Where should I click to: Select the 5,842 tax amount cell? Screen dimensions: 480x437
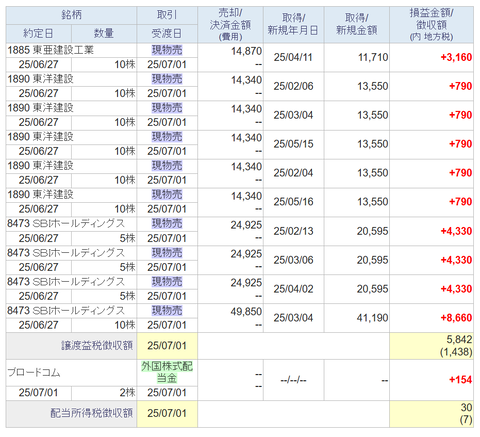coord(459,340)
